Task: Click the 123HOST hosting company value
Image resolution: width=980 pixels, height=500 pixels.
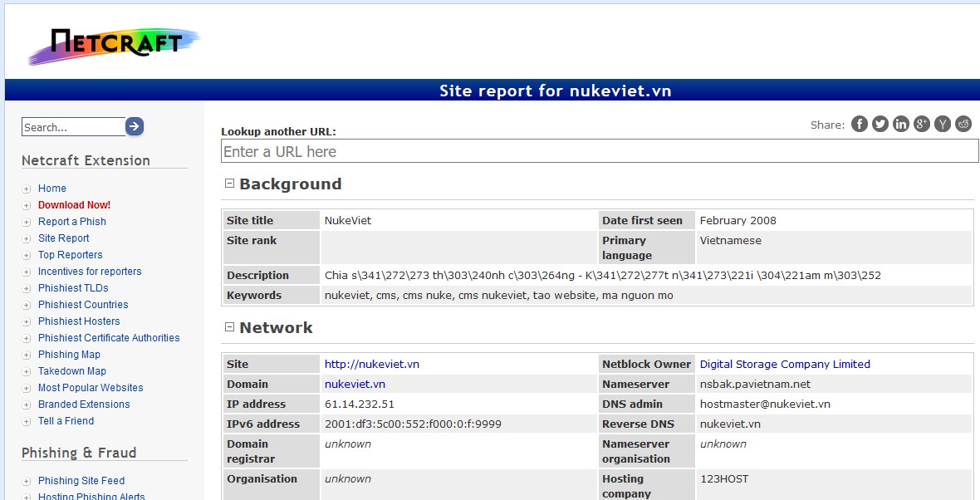Action: [723, 478]
